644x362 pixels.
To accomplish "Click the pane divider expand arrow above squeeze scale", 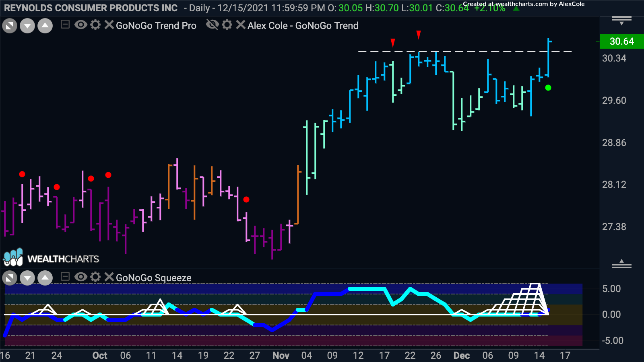I will (621, 264).
